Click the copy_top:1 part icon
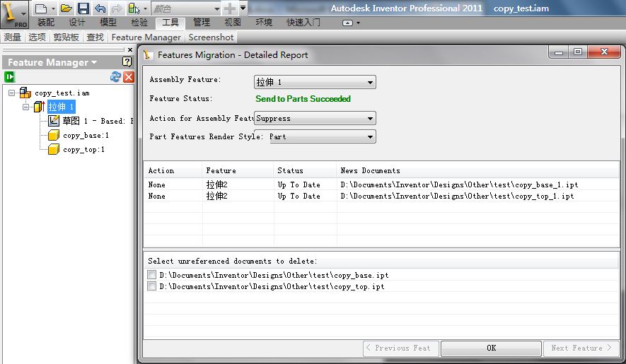Viewport: 626px width, 364px height. (54, 150)
